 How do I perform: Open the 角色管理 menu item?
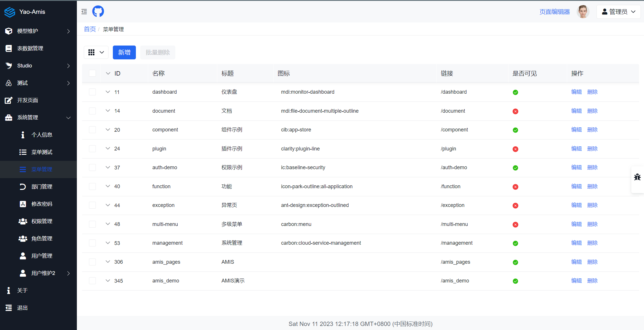pyautogui.click(x=41, y=239)
